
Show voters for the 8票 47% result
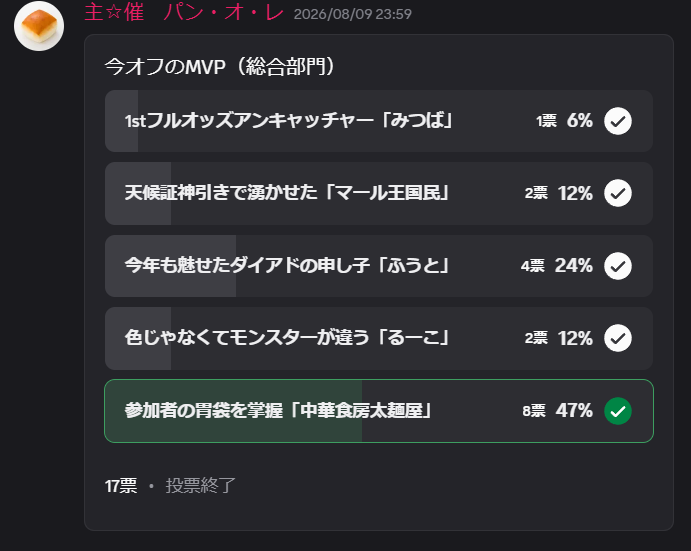tap(557, 411)
